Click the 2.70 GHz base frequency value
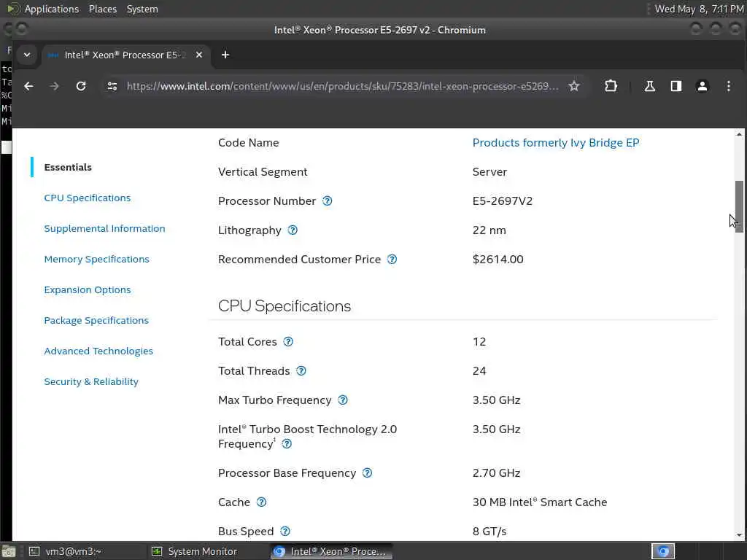The image size is (747, 560). (496, 473)
